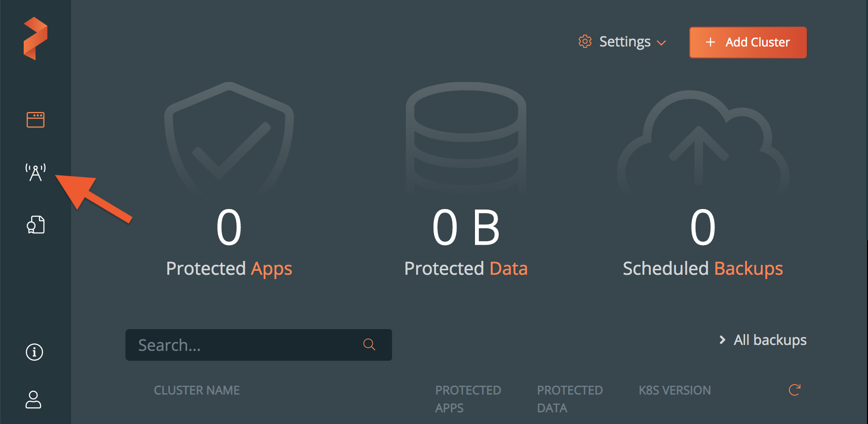
Task: Click the CLUSTER NAME column header
Action: (x=197, y=390)
